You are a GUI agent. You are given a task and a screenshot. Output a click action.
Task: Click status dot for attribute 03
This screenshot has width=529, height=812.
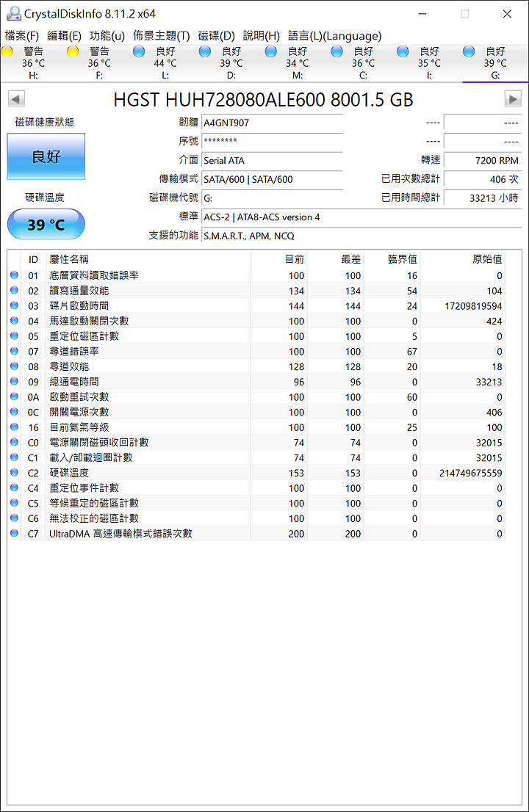15,305
